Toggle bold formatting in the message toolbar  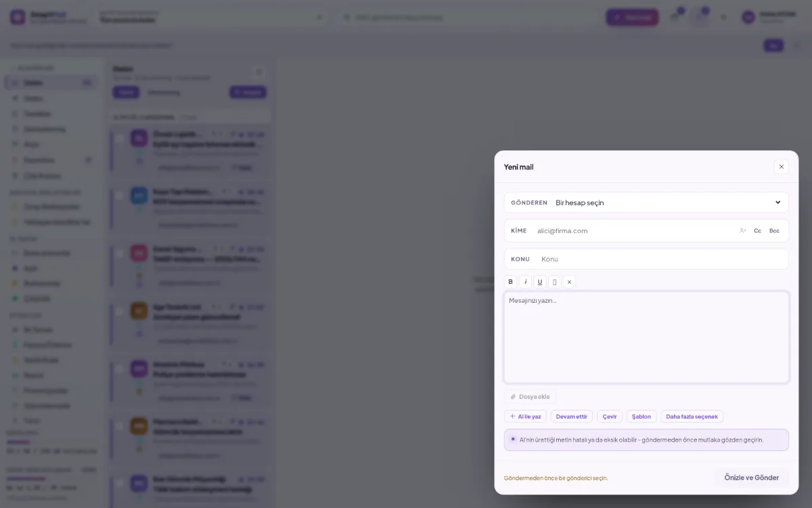(x=510, y=282)
